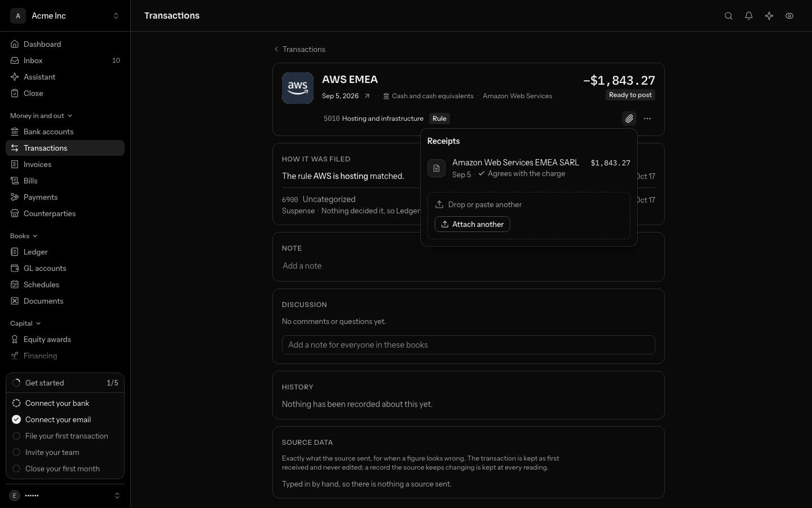Click the receipt document icon for Amazon Web Services
This screenshot has height=508, width=812.
(436, 168)
